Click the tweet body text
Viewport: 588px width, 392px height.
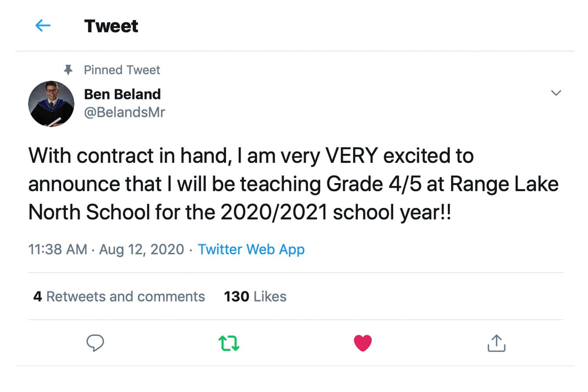tap(293, 184)
